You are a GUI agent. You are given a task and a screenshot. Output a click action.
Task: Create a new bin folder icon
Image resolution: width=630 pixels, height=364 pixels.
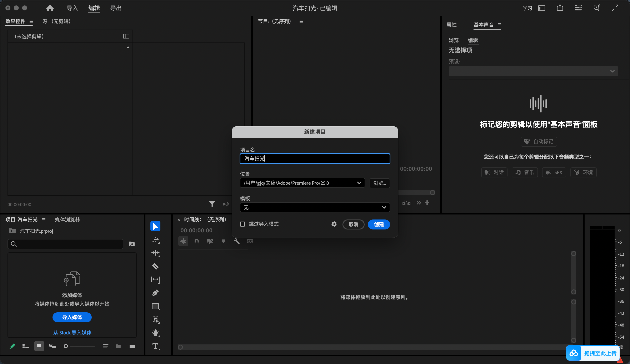[x=132, y=346]
